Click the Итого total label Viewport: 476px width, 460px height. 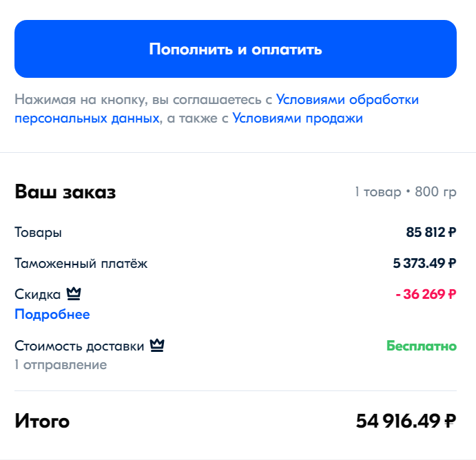43,421
